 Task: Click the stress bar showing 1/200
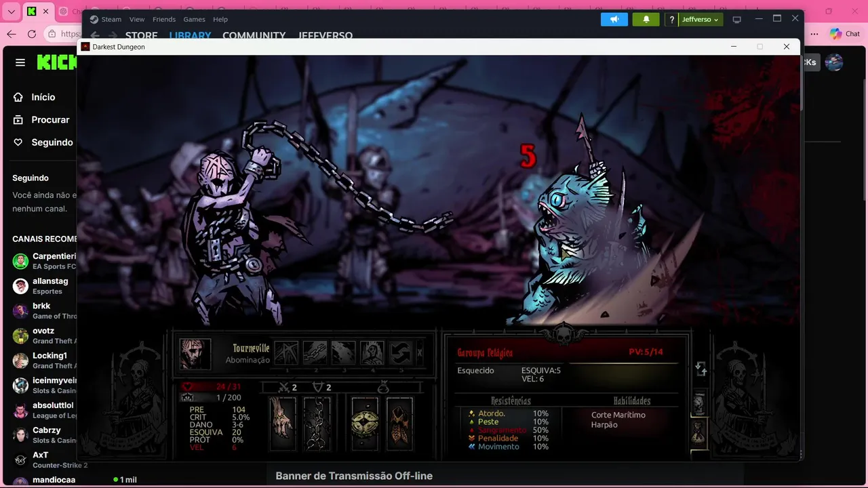pyautogui.click(x=211, y=398)
